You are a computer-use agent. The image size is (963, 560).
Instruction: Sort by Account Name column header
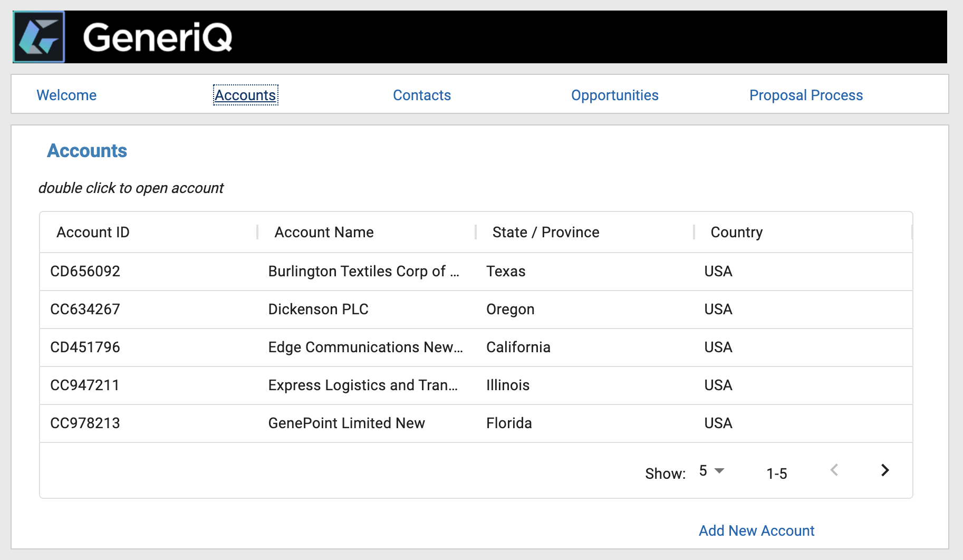point(324,232)
